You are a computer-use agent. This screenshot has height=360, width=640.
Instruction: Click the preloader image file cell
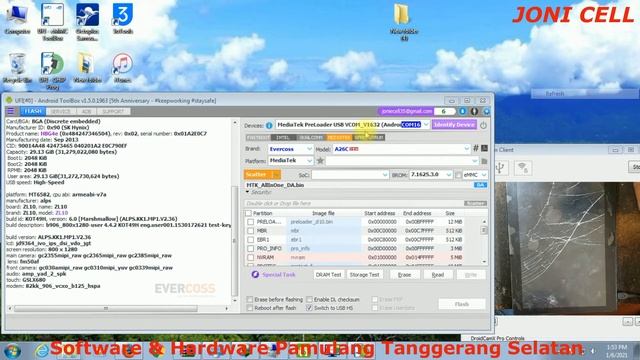tap(324, 222)
